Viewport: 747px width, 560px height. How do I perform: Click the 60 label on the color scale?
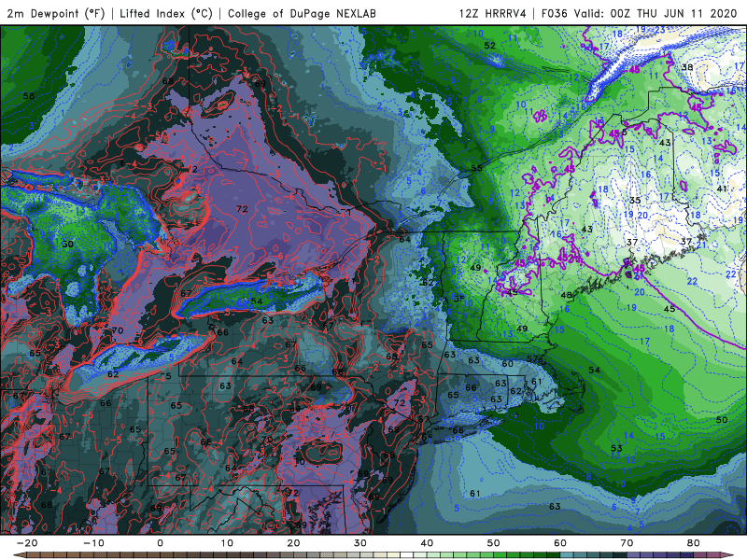[x=560, y=543]
